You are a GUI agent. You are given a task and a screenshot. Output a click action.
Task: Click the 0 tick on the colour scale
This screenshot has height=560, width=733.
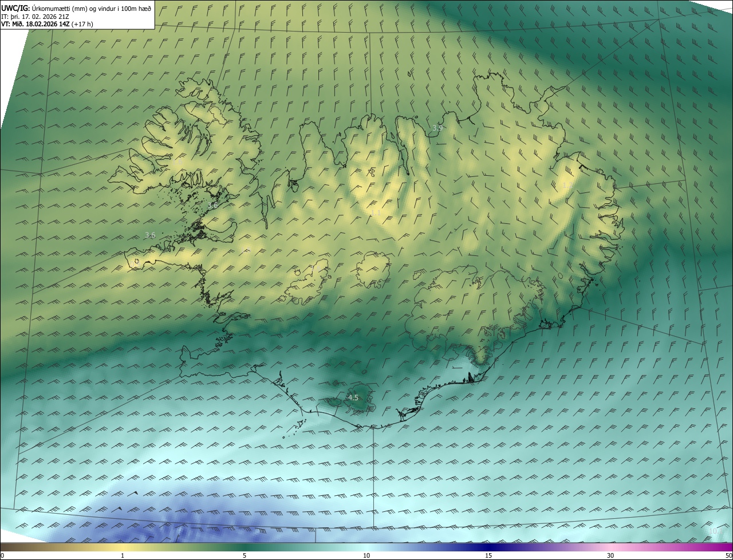point(2,555)
